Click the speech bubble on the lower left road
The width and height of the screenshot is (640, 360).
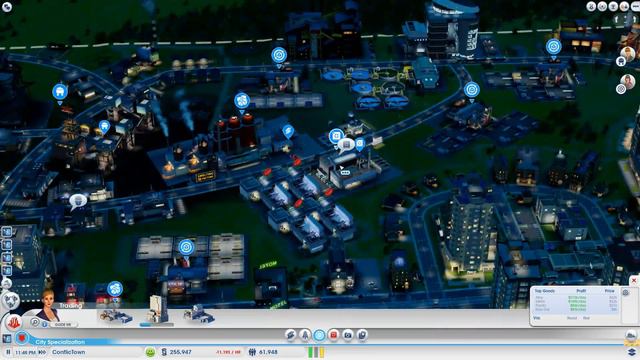click(x=77, y=201)
